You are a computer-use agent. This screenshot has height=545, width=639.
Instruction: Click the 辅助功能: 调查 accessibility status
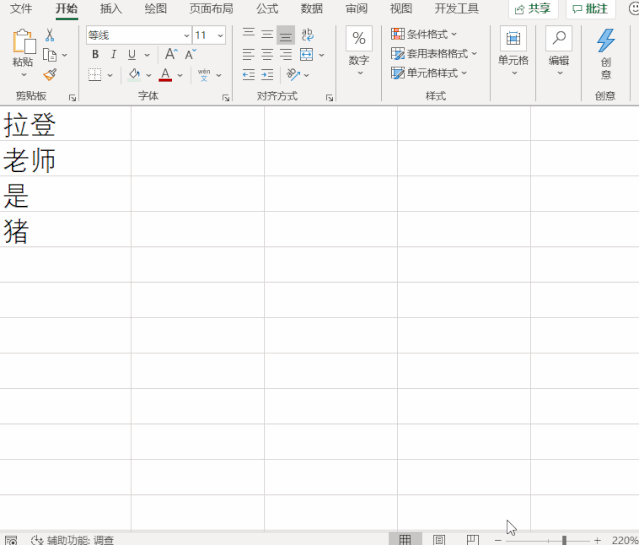tap(73, 541)
